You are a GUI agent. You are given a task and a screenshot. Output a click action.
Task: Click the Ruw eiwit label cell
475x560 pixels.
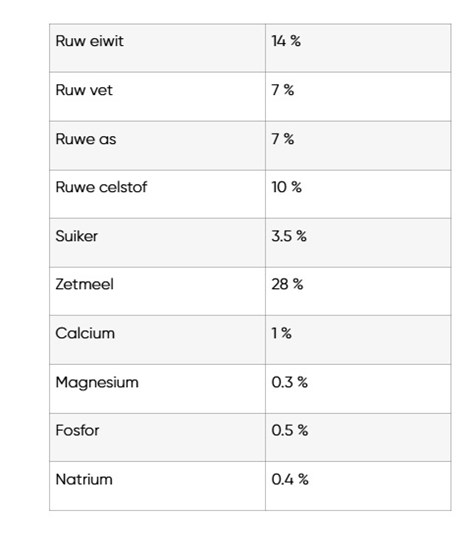[158, 48]
